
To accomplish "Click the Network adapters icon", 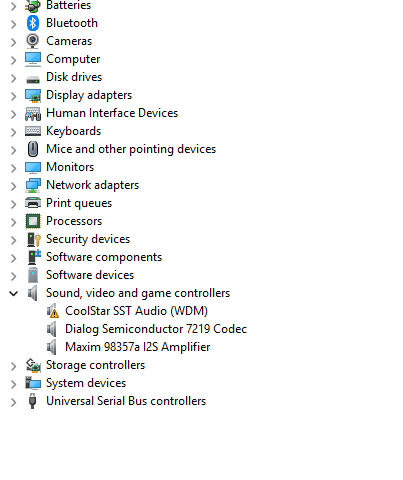I will pyautogui.click(x=33, y=185).
